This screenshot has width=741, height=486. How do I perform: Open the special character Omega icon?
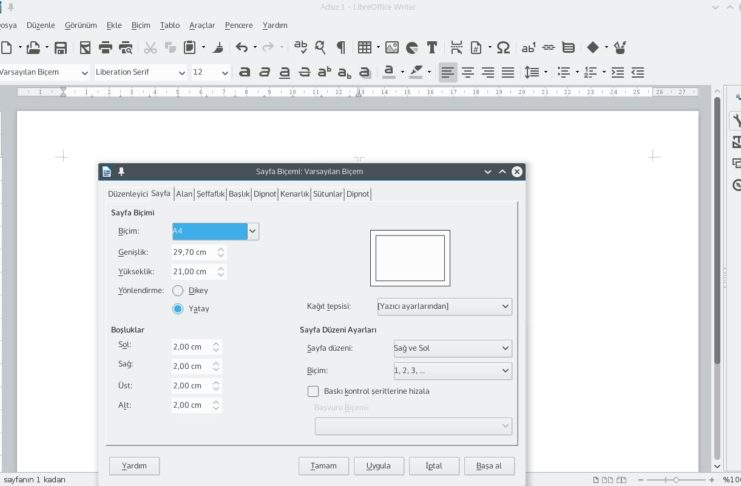point(503,47)
